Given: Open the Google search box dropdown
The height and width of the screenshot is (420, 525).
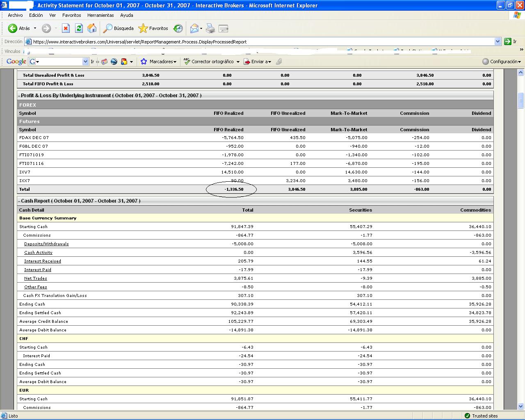Looking at the screenshot, I should point(85,62).
